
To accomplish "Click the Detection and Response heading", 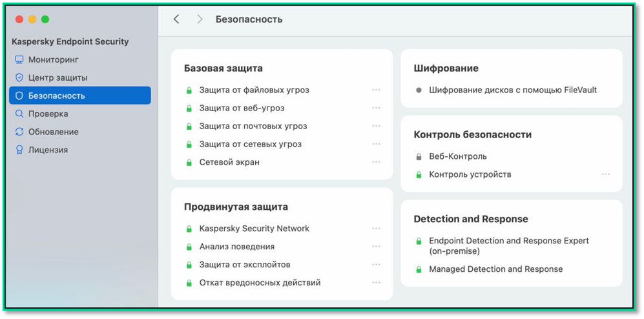I will 471,219.
